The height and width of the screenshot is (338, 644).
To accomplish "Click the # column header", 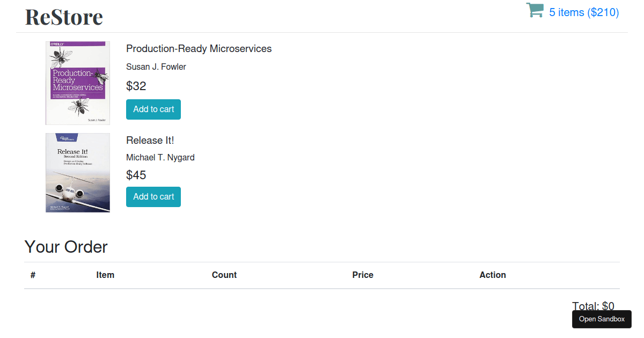I will click(33, 275).
